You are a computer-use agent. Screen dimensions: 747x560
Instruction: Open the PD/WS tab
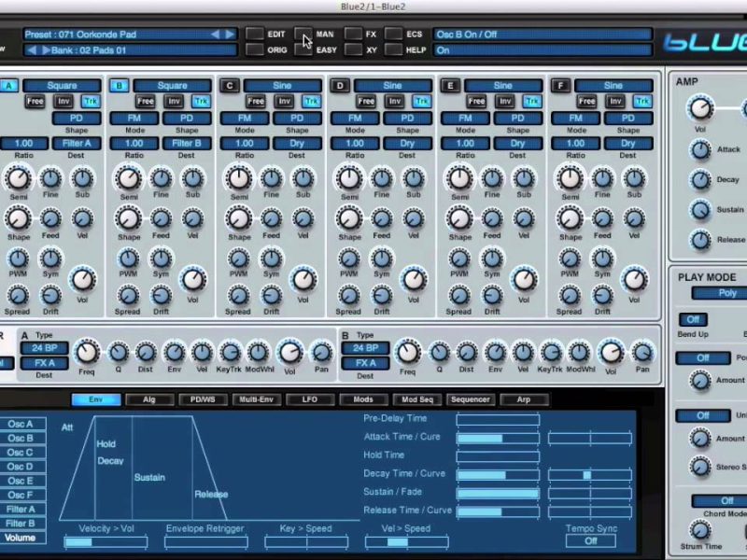click(x=203, y=399)
